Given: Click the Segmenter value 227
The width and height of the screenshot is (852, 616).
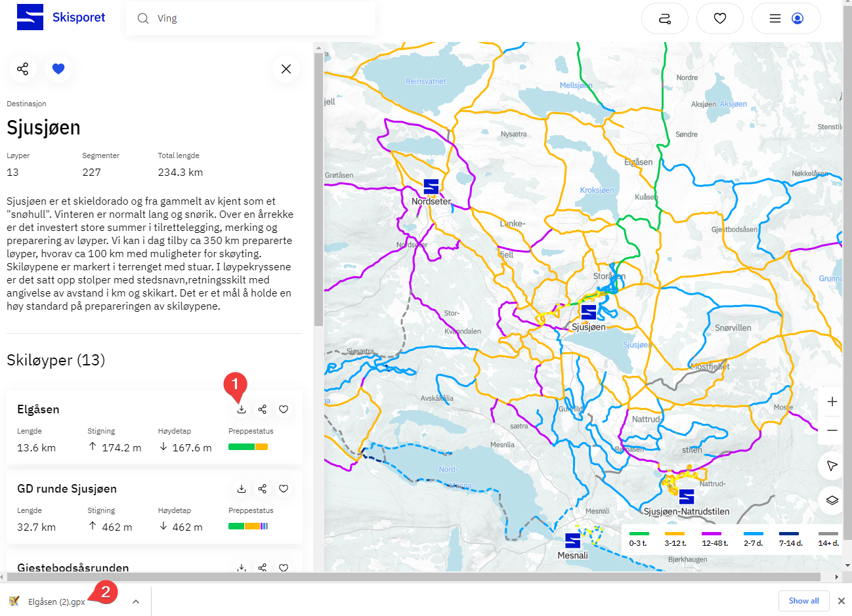Looking at the screenshot, I should [x=92, y=173].
